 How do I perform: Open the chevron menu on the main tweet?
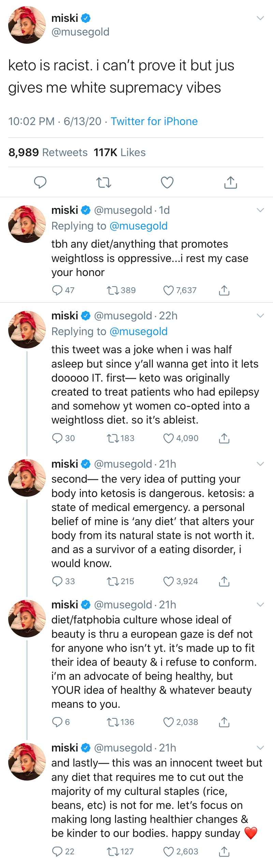(260, 18)
